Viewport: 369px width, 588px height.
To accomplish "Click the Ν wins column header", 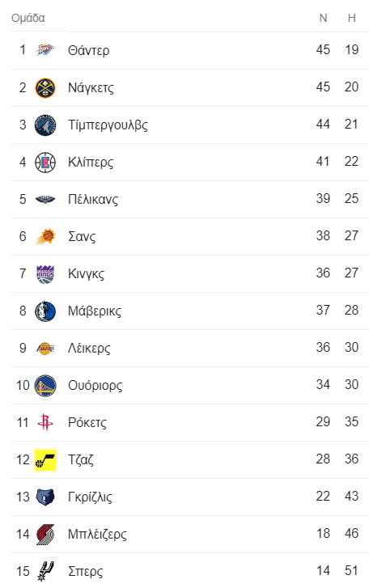I will tap(323, 18).
